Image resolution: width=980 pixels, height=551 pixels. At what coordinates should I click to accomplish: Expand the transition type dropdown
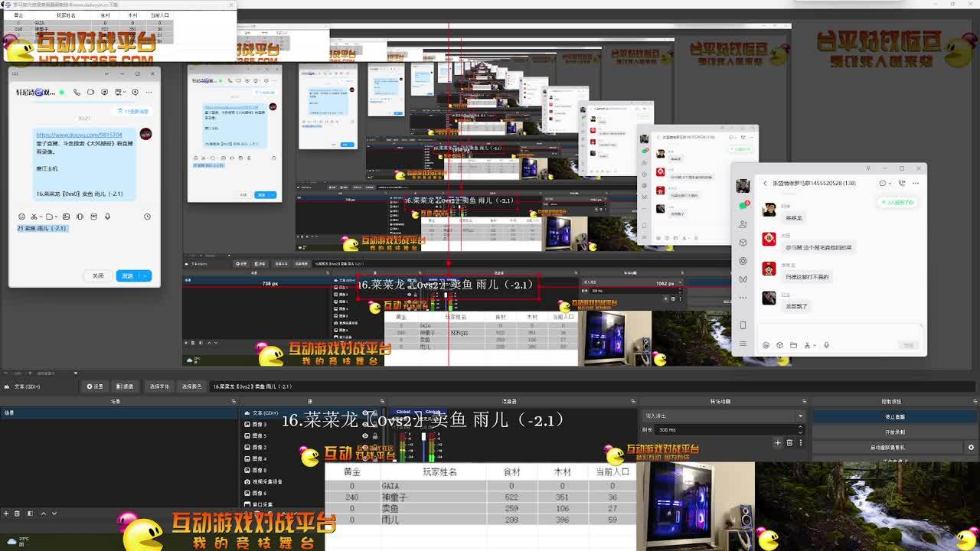coord(800,416)
